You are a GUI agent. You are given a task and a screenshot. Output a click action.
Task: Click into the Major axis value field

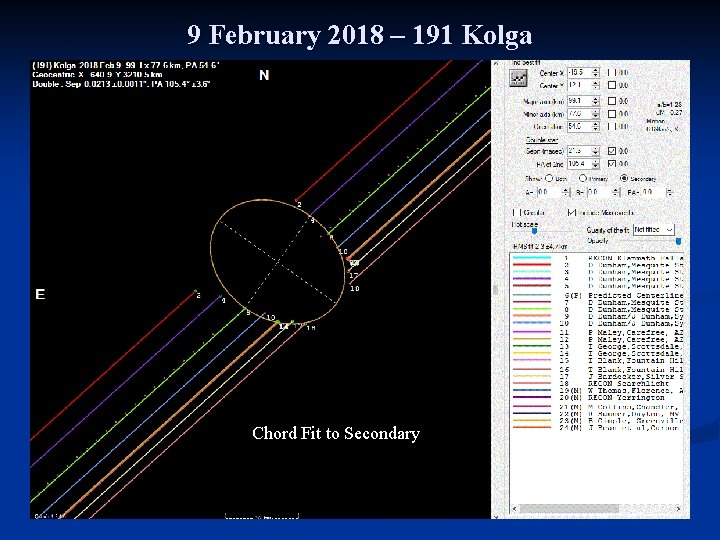(x=579, y=101)
